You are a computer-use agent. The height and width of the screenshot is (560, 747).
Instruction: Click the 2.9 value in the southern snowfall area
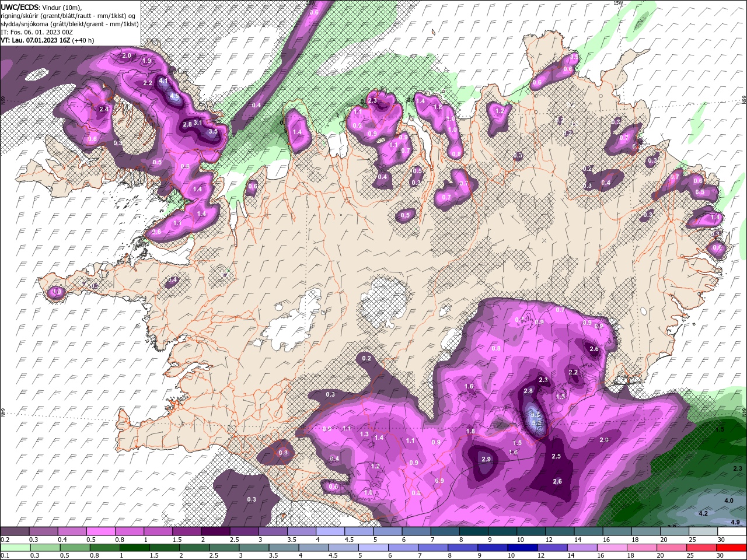point(486,459)
